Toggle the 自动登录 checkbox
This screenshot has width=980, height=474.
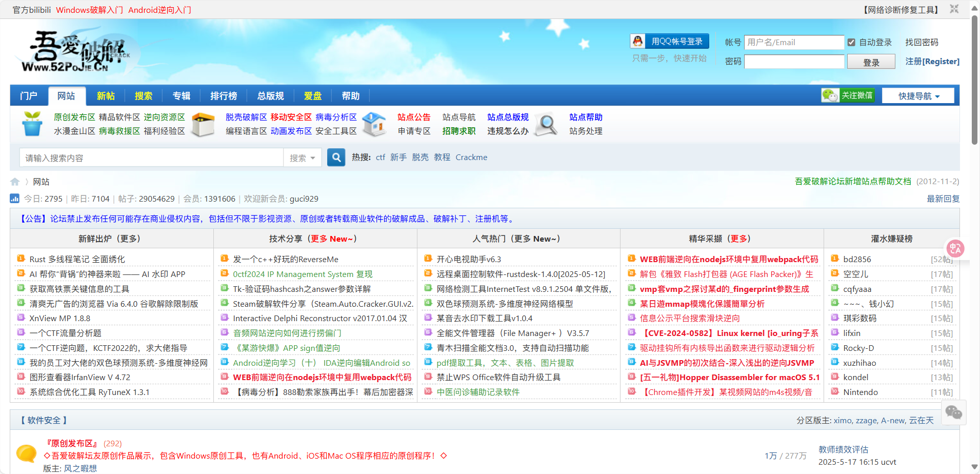pyautogui.click(x=851, y=43)
